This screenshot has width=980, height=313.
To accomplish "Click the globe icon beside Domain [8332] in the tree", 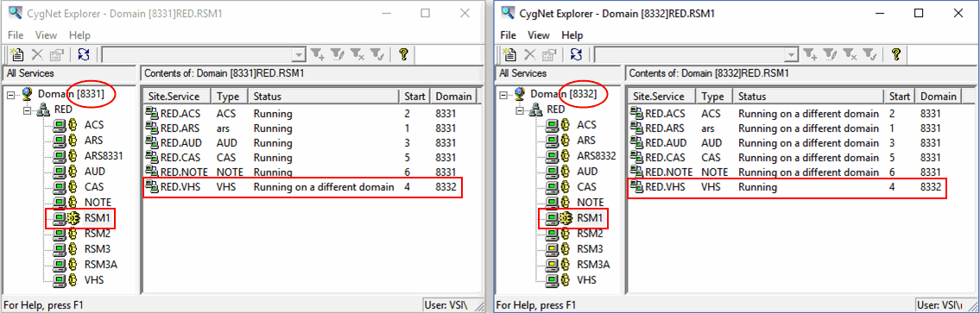I will 520,94.
